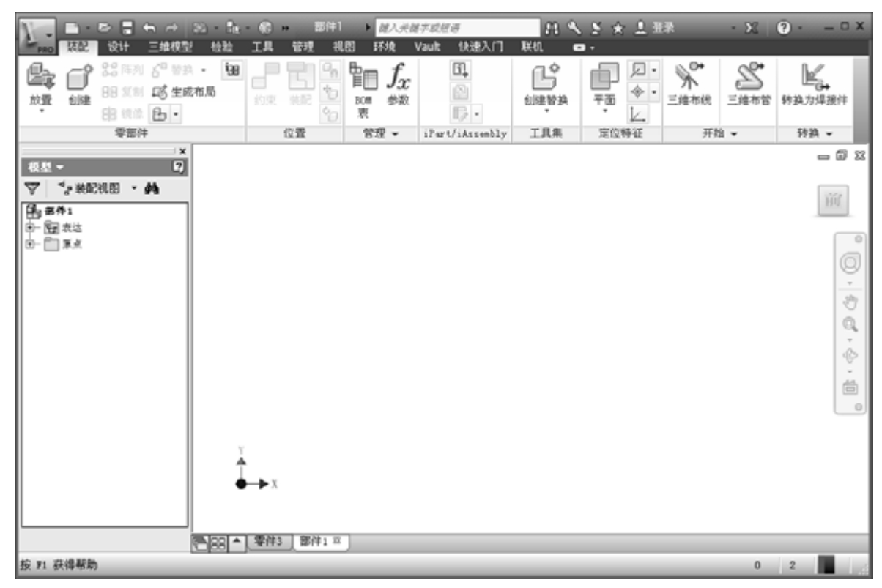This screenshot has width=882, height=588.
Task: Open the 三维模型 ribbon tab
Action: click(x=169, y=46)
